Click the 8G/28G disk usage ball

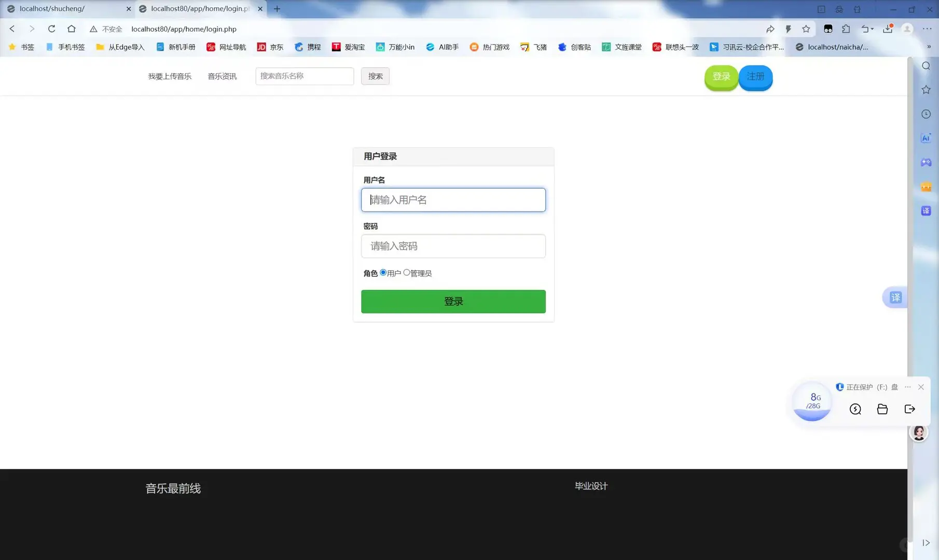point(812,401)
